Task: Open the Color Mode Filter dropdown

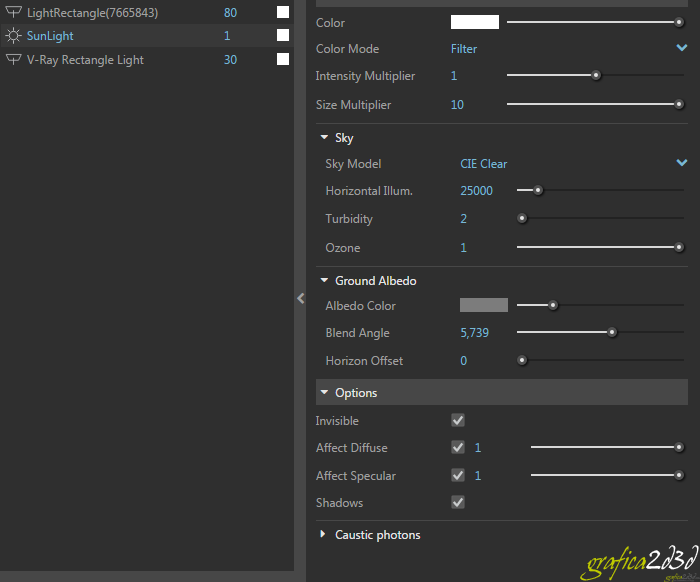Action: 681,48
